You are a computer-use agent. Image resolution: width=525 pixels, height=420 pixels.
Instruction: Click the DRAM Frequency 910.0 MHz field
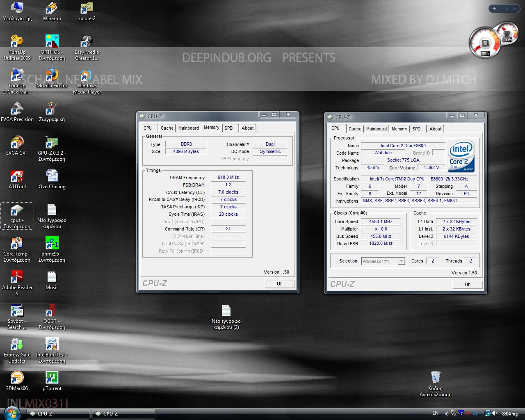click(x=228, y=177)
